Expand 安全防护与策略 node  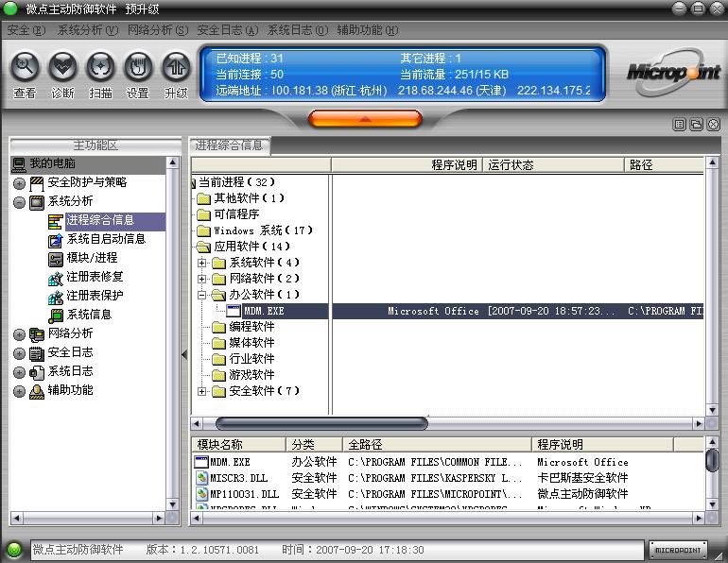pyautogui.click(x=20, y=183)
